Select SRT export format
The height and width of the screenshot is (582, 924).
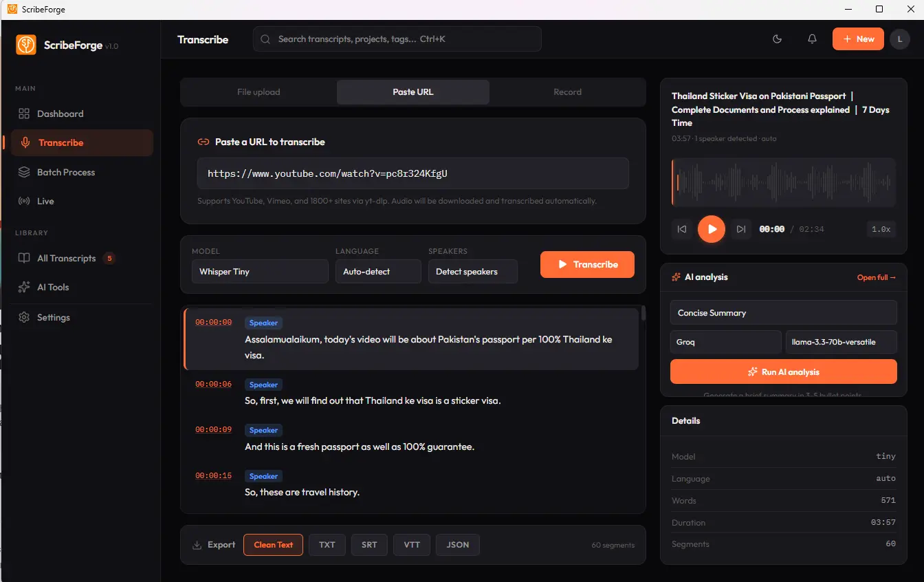point(369,545)
